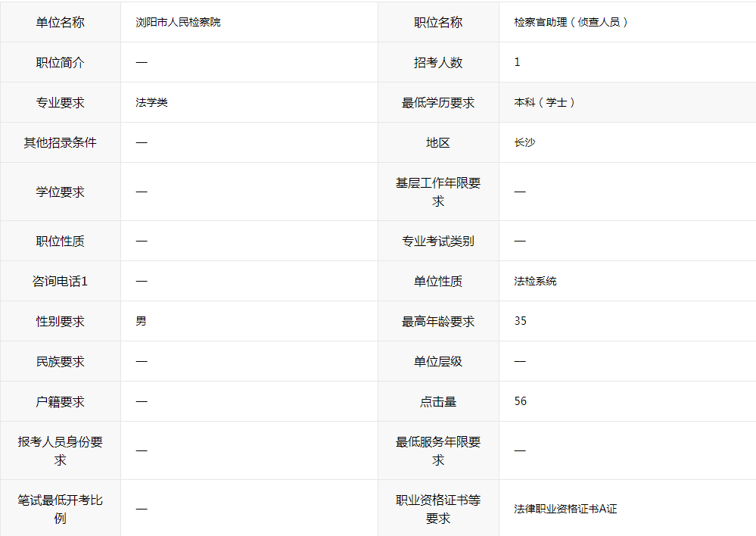Click the 单位层级 label

[x=438, y=361]
